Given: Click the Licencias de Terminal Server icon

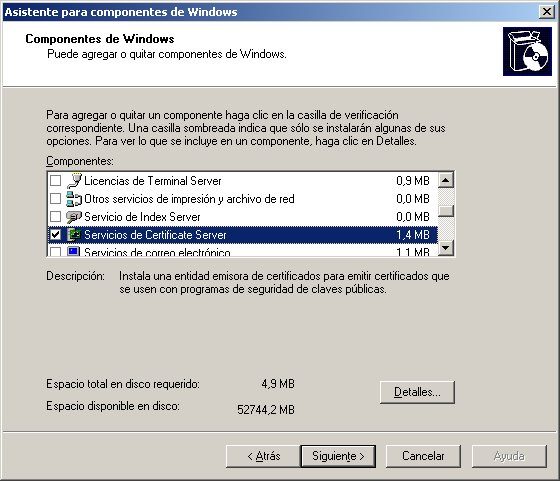Looking at the screenshot, I should click(74, 181).
